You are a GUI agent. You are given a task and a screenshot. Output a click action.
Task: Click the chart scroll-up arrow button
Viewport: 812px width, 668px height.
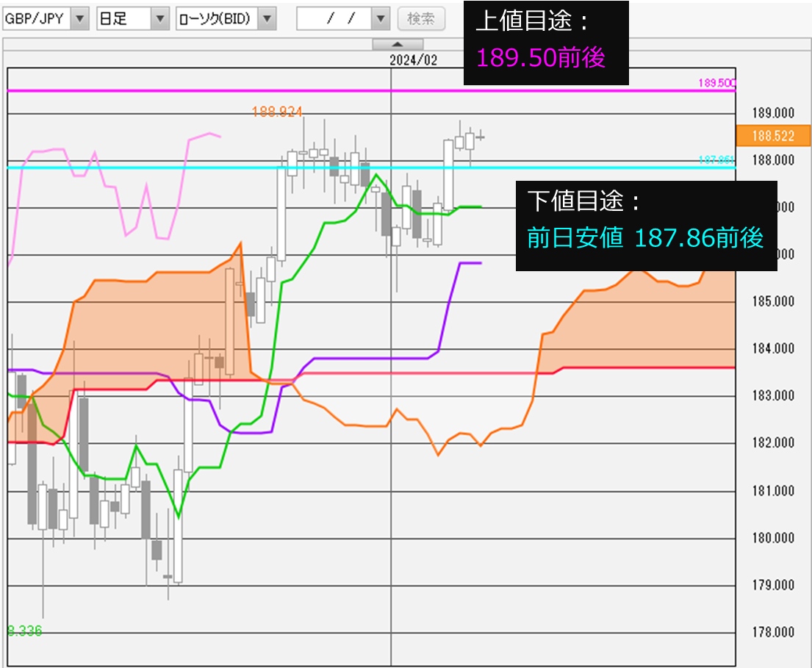(398, 44)
